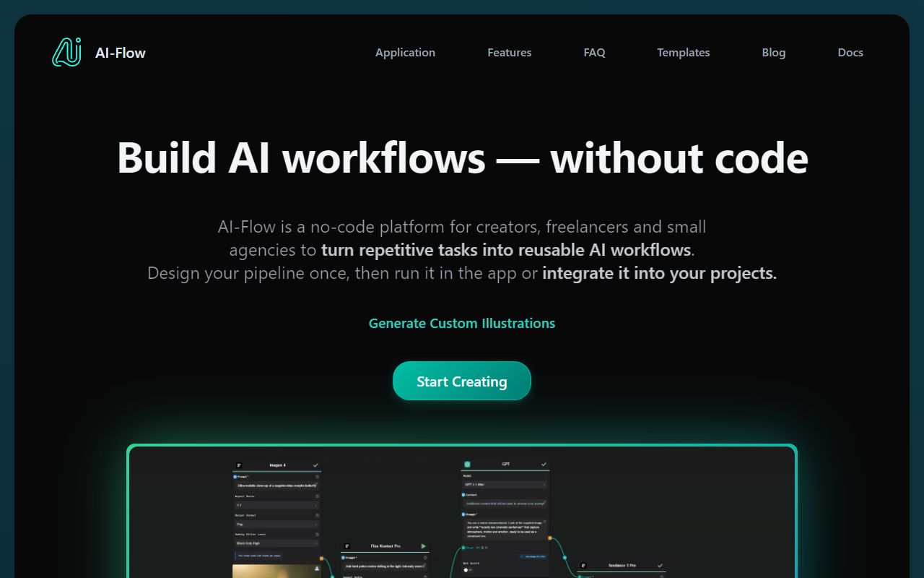Click the expand icon on the GPT prompt field
Viewport: 924px width, 578px height.
click(x=544, y=522)
